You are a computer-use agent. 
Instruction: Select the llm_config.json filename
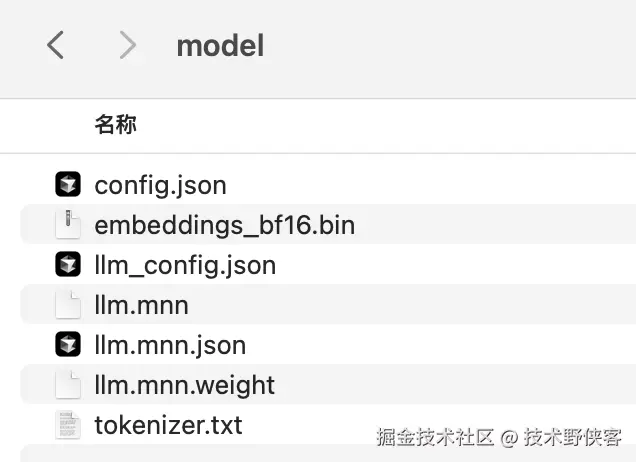(185, 265)
